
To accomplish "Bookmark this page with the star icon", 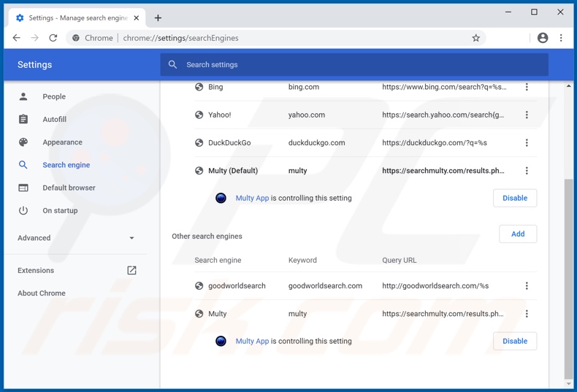I will tap(475, 38).
